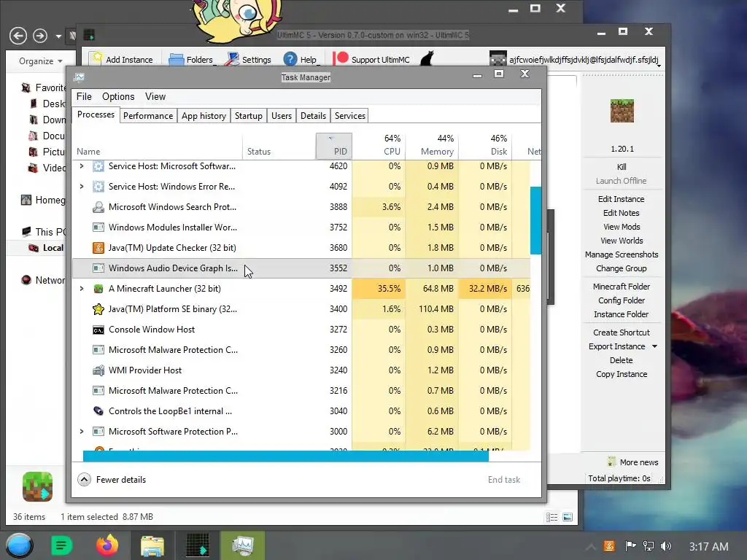Viewport: 747px width, 560px height.
Task: Switch to UltimMC taskbar button
Action: [197, 545]
